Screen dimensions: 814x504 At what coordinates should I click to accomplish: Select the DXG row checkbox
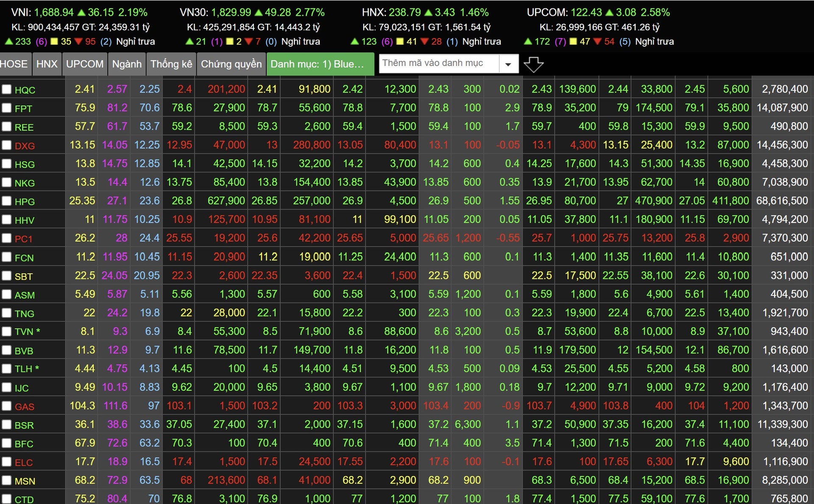click(6, 145)
